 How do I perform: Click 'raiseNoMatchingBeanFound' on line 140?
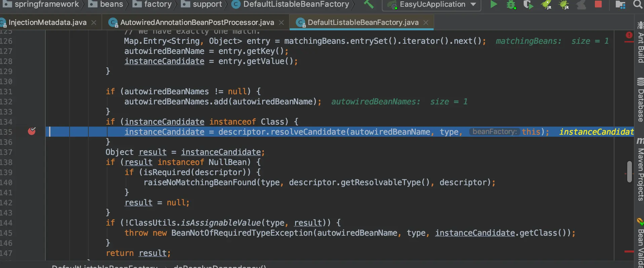tap(200, 182)
